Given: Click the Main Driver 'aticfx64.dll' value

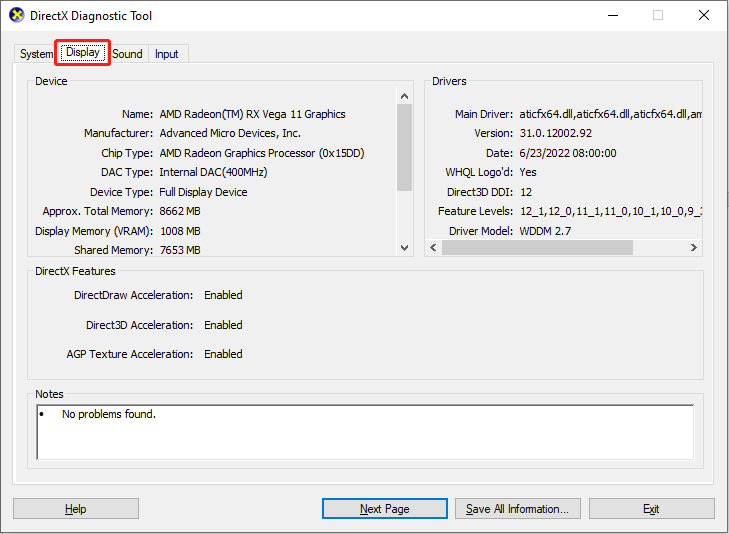Looking at the screenshot, I should coord(610,114).
